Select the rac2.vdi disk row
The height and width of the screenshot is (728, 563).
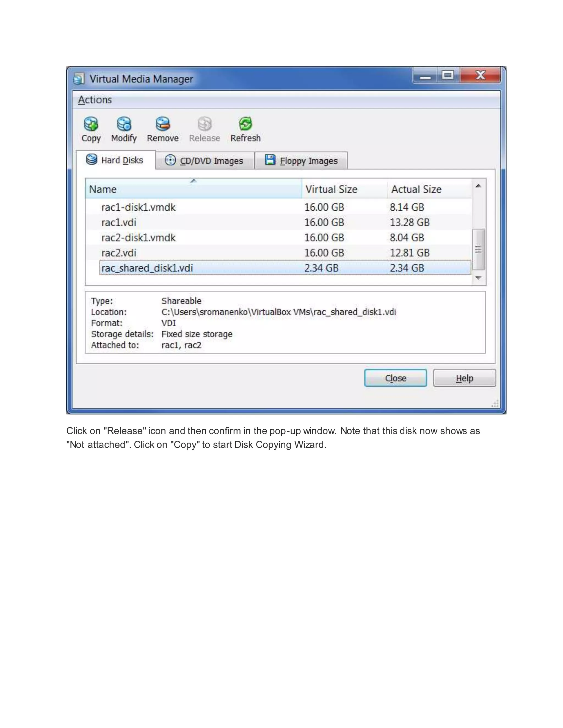point(278,253)
